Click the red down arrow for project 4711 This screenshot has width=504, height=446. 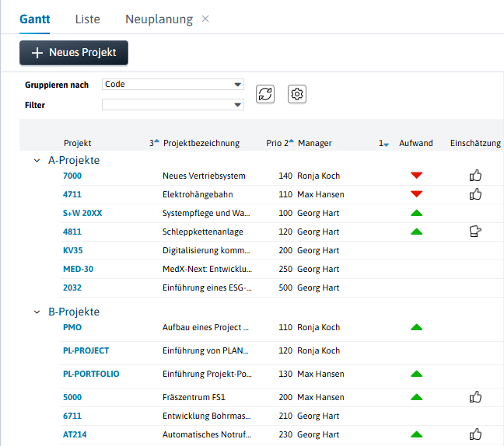pyautogui.click(x=416, y=194)
